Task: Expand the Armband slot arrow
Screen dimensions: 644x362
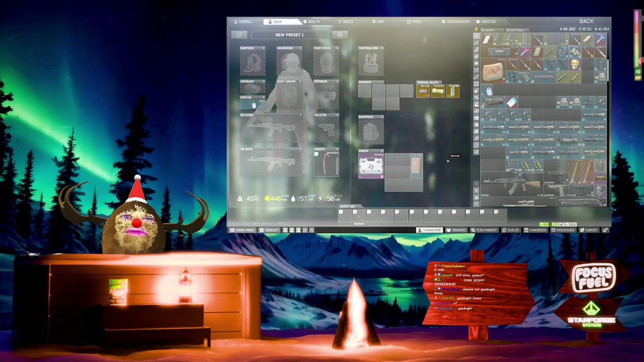Action: [264, 81]
